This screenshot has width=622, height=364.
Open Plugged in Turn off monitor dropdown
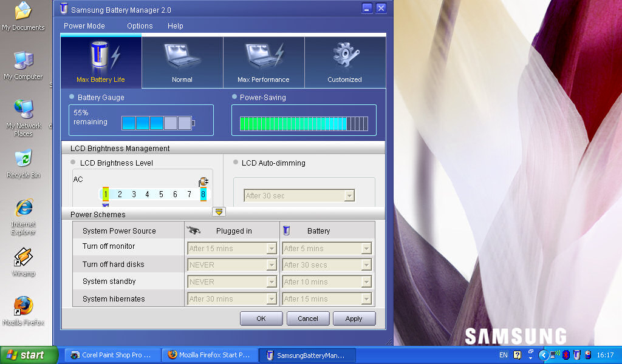coord(272,248)
